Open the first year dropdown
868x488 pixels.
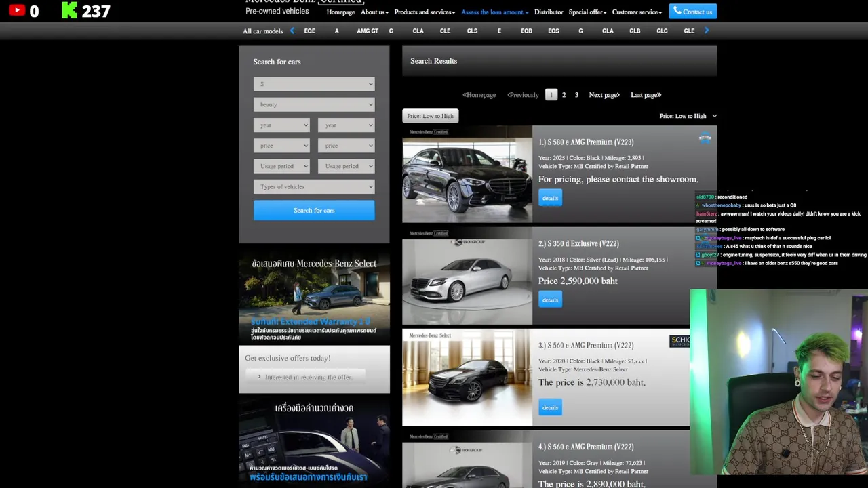point(281,125)
